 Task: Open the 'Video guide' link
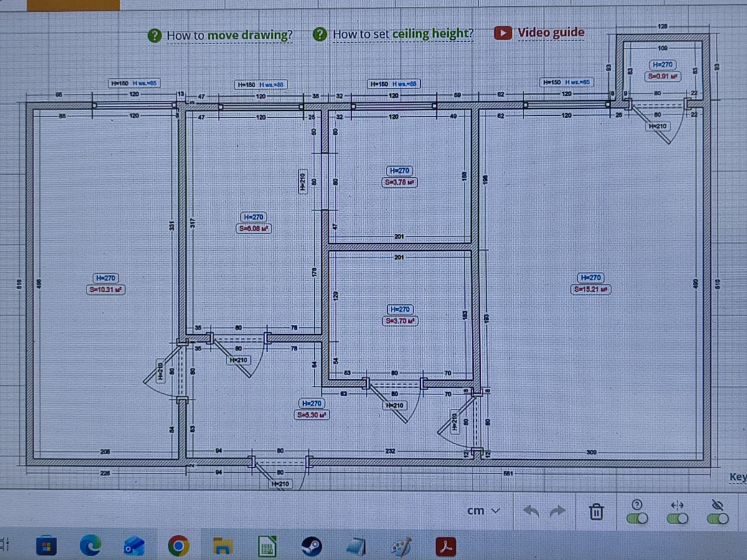[551, 32]
